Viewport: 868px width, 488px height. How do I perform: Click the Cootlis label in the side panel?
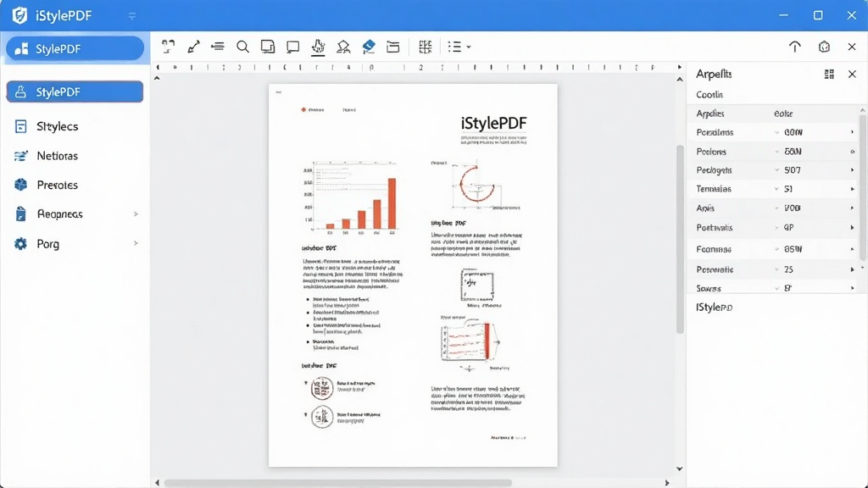[709, 95]
